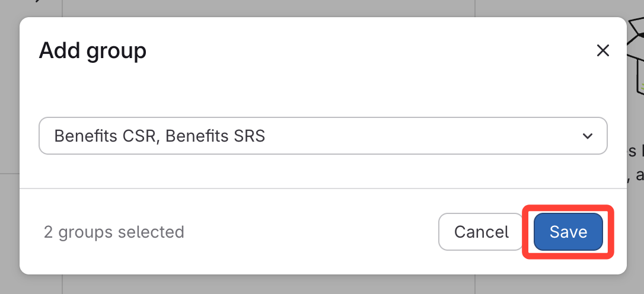Show group options via the chevron
This screenshot has height=294, width=644.
pyautogui.click(x=588, y=136)
